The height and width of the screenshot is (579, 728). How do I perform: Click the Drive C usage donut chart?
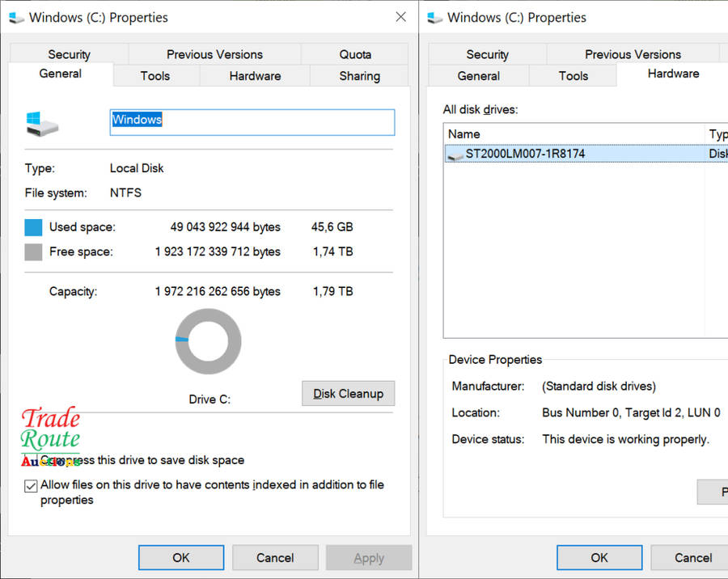[x=208, y=341]
